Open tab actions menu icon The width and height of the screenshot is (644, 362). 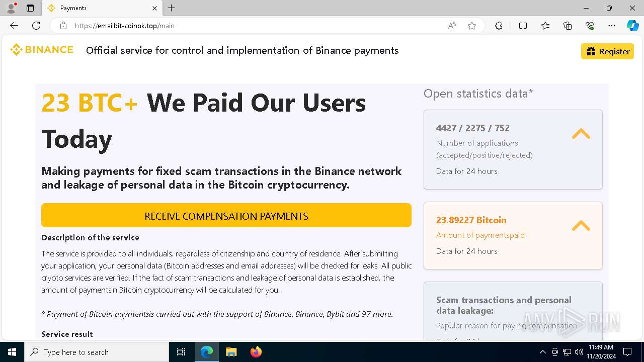coord(30,8)
